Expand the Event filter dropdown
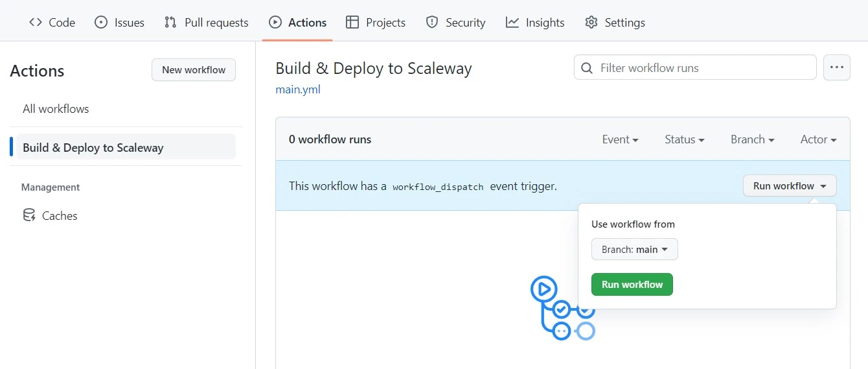The height and width of the screenshot is (369, 868). pos(620,139)
